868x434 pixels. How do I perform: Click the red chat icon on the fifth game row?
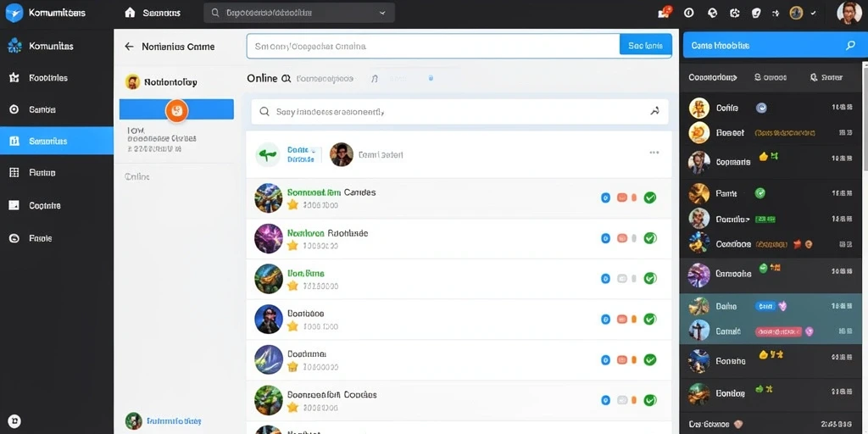coord(621,359)
